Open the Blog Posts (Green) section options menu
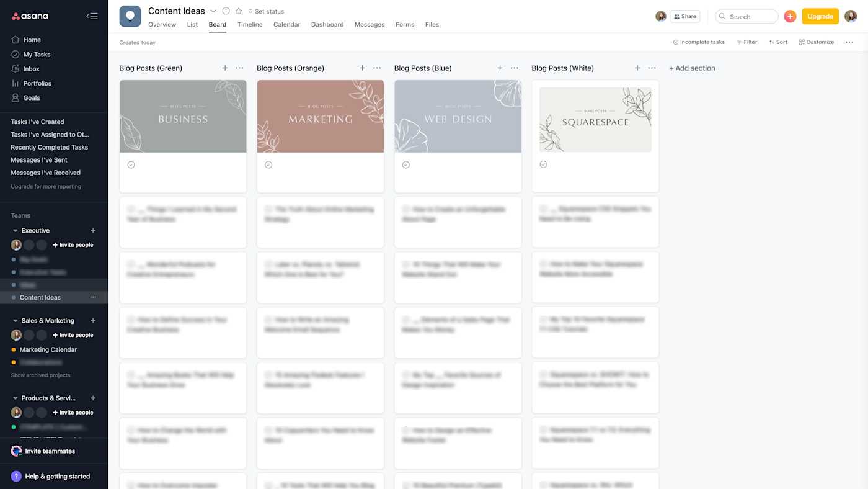Screen dimensions: 868x489 [x=239, y=68]
